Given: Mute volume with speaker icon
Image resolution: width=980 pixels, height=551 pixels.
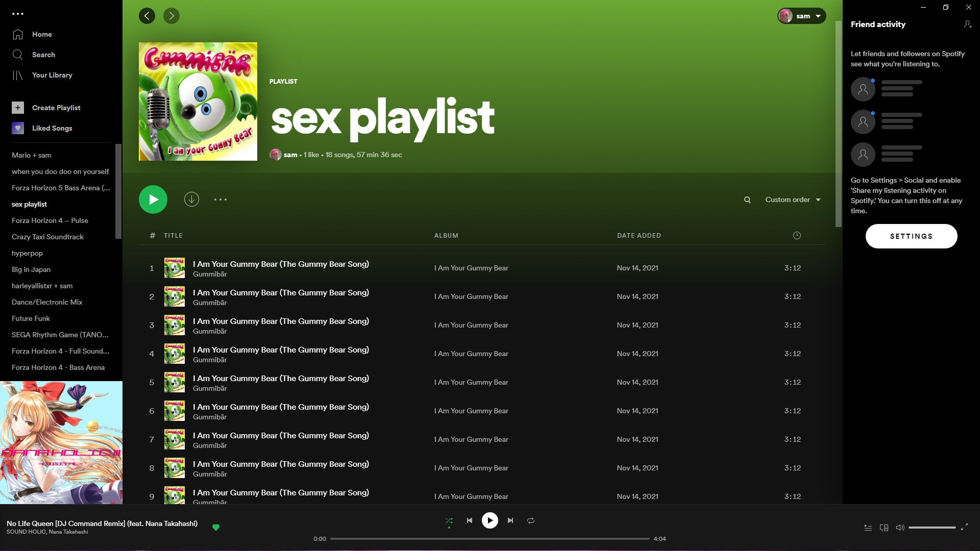Looking at the screenshot, I should click(x=900, y=528).
